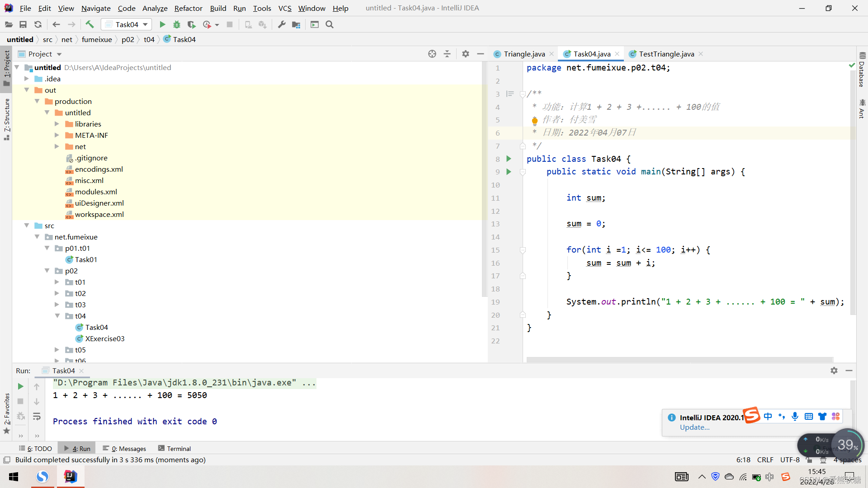This screenshot has width=868, height=488.
Task: Rerun Task04 in the Run panel
Action: coord(20,386)
